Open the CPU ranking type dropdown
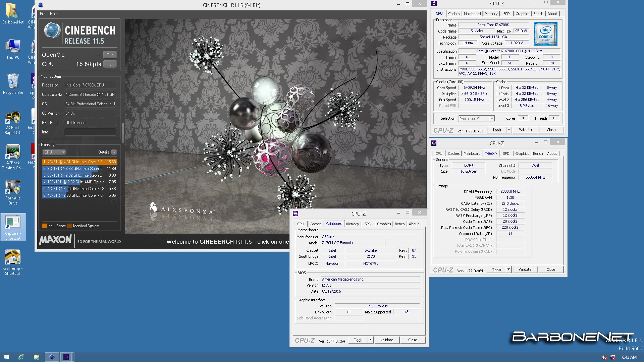 coord(54,152)
